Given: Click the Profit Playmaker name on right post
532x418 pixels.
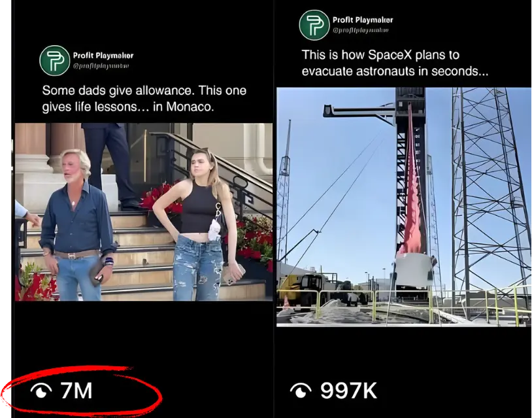Looking at the screenshot, I should [363, 20].
